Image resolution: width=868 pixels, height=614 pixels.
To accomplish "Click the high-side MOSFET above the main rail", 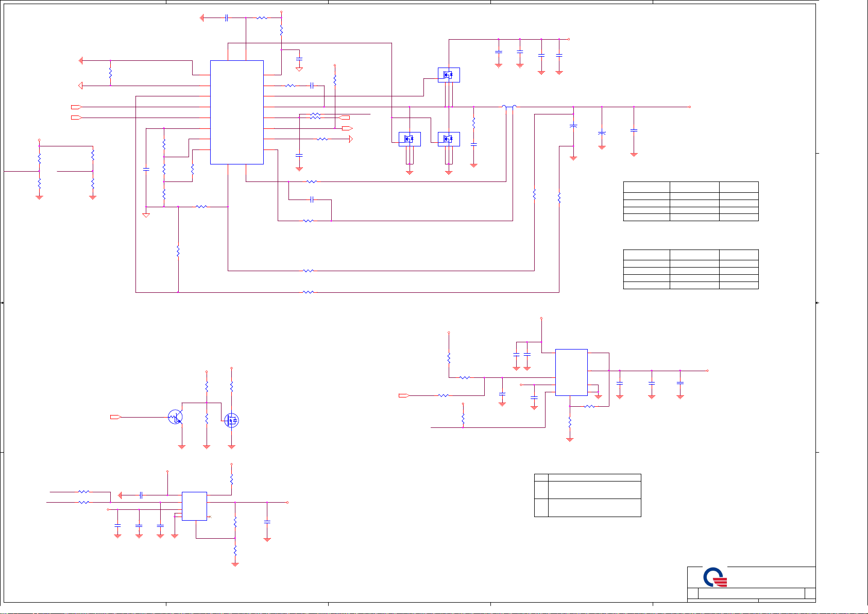I will pyautogui.click(x=449, y=75).
